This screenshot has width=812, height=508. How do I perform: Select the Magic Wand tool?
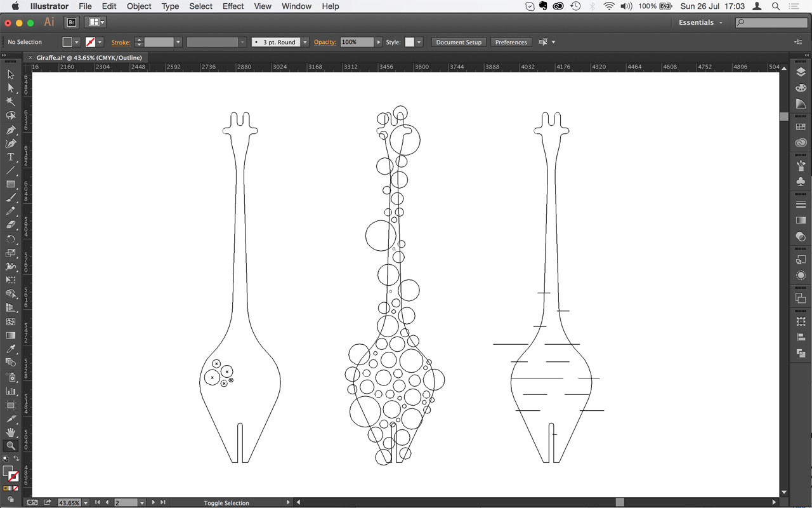[11, 102]
